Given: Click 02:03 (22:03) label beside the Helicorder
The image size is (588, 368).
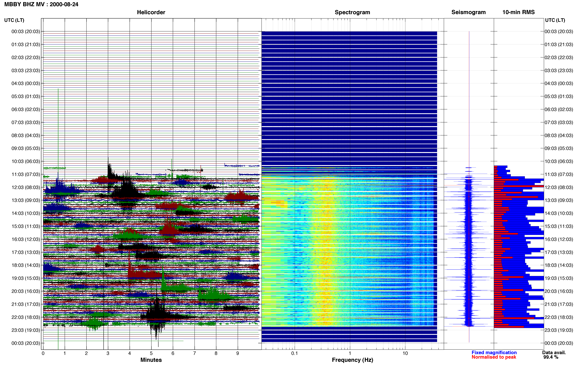Looking at the screenshot, I should [26, 57].
